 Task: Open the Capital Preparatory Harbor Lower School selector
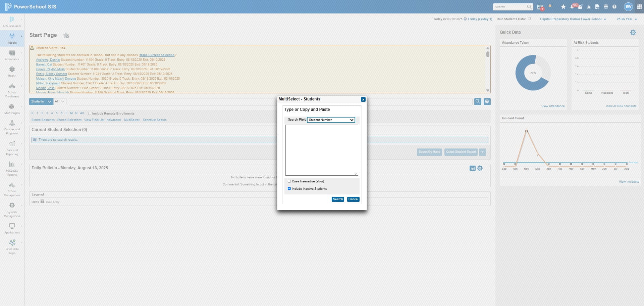click(573, 19)
